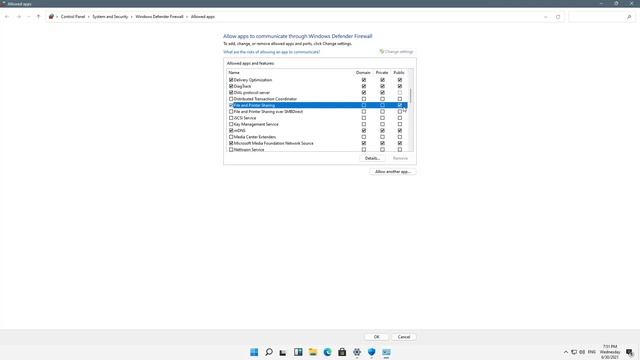Screen dimensions: 640x360
Task: Open Task View on the taskbar
Action: pyautogui.click(x=283, y=352)
